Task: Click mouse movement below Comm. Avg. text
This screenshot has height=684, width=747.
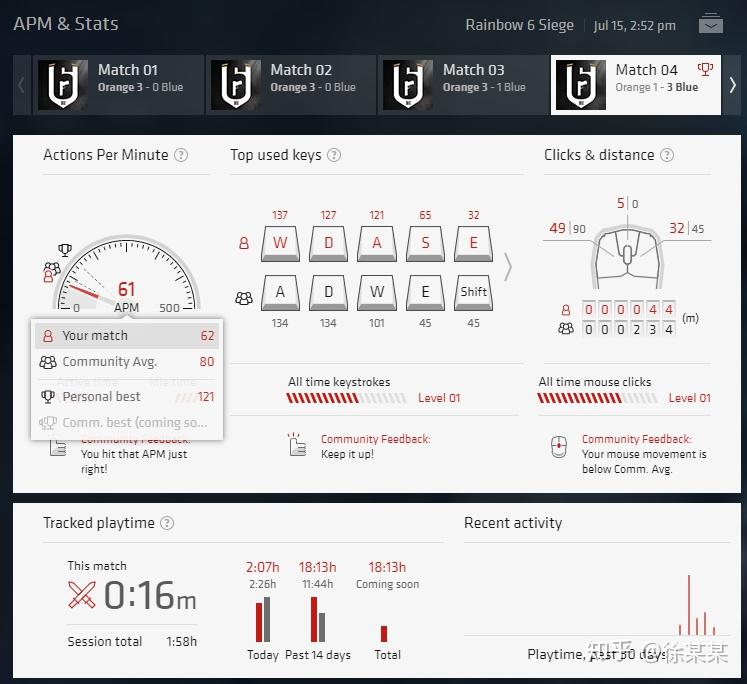Action: 644,462
